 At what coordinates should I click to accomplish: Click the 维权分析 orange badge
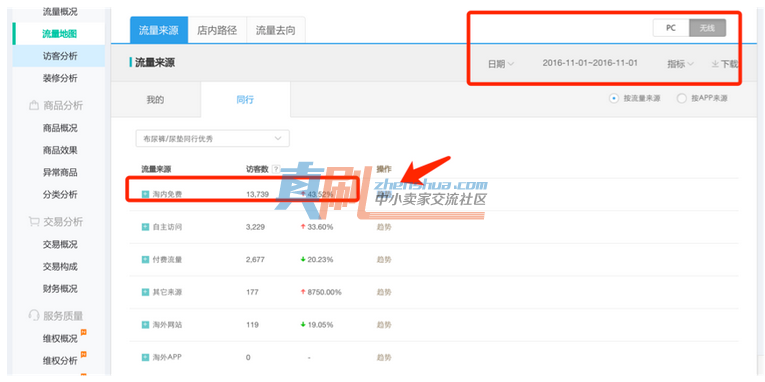83,354
